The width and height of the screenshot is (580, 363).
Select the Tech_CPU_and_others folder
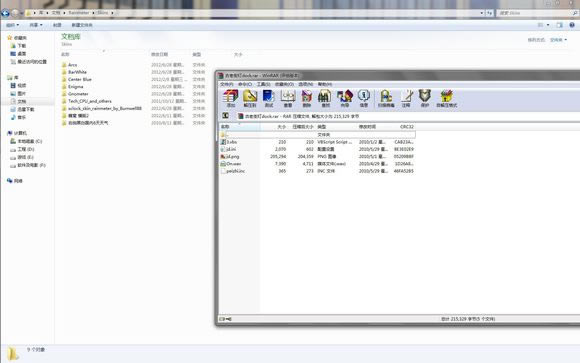[x=87, y=101]
